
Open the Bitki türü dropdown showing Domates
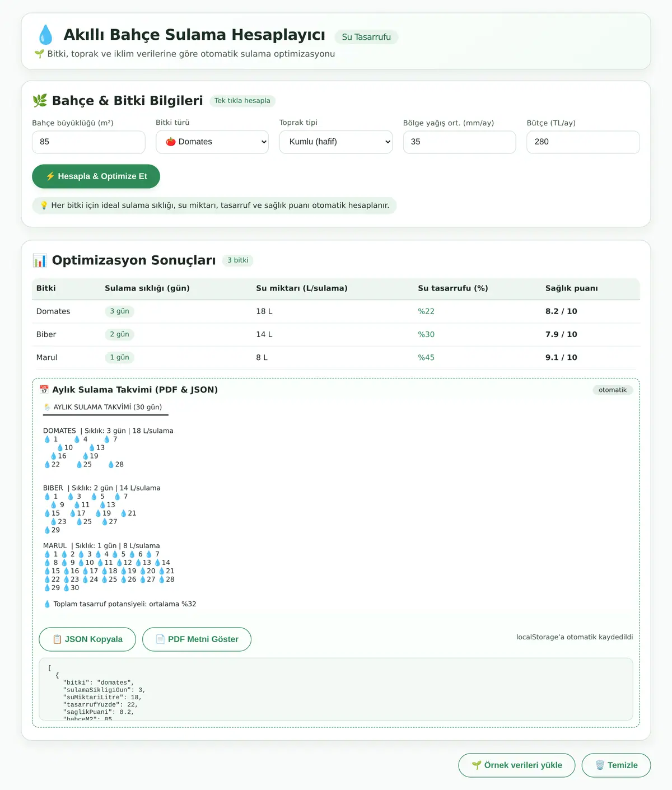pyautogui.click(x=212, y=142)
